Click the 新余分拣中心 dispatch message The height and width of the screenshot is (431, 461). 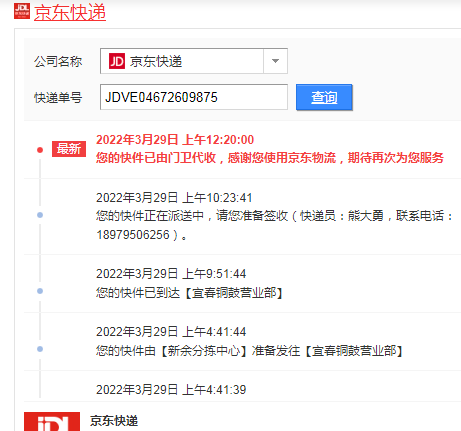(250, 351)
